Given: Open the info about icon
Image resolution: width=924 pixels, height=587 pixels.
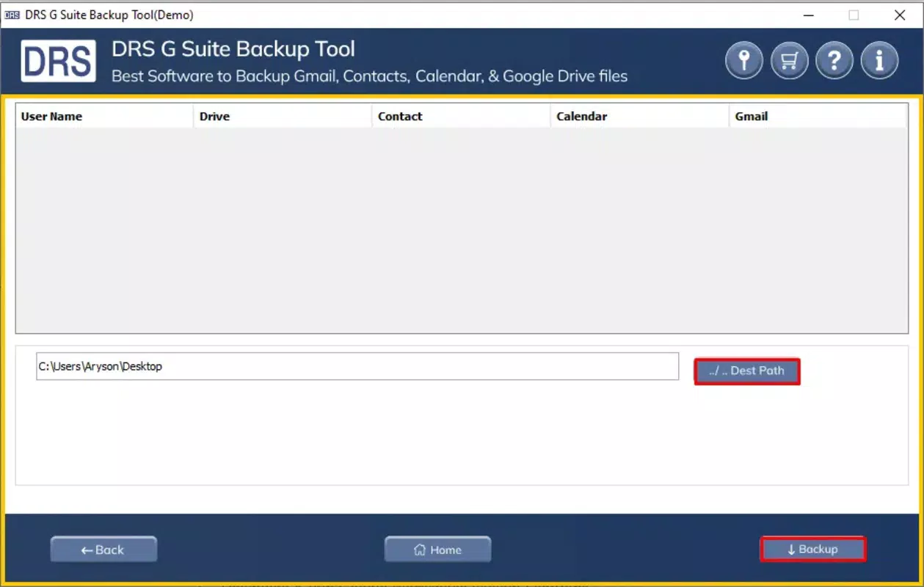Looking at the screenshot, I should (x=879, y=60).
